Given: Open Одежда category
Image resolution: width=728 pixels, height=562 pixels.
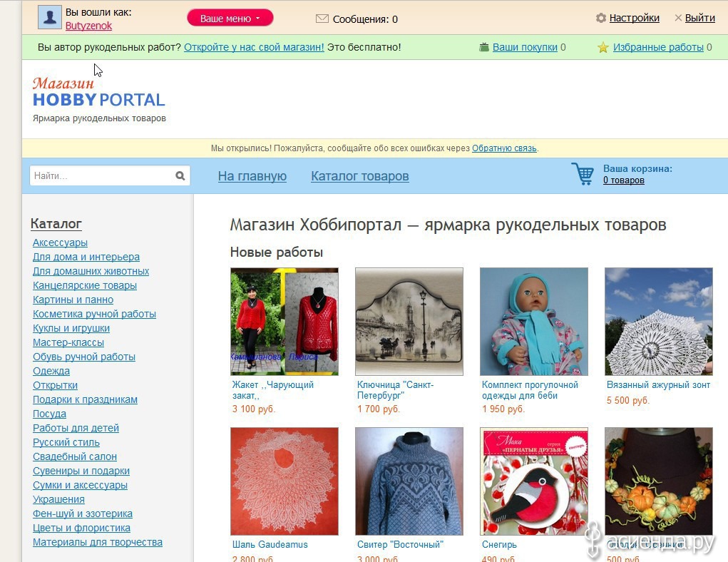Looking at the screenshot, I should click(51, 371).
